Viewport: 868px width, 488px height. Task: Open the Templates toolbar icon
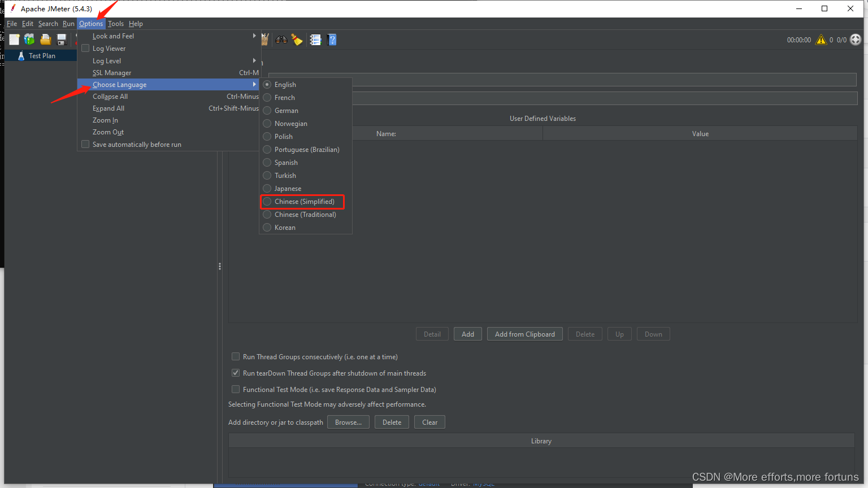point(29,39)
